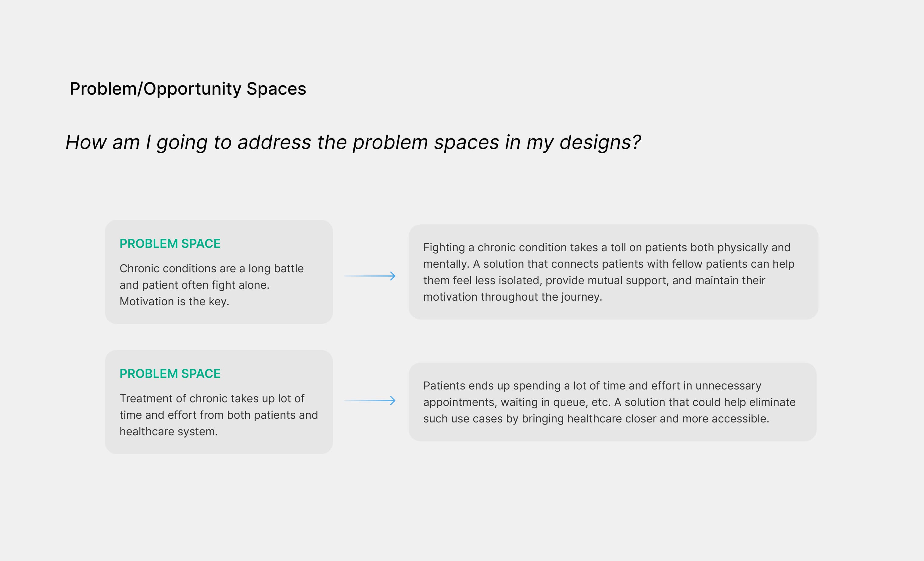
Task: Click the green 'PROBLEM SPACE' label in the bottom card
Action: (x=170, y=373)
